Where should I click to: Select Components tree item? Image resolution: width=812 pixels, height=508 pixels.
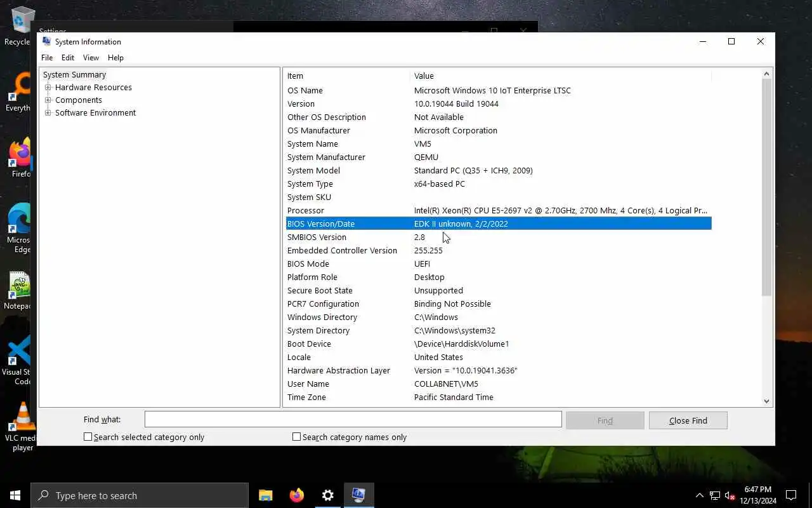point(78,100)
